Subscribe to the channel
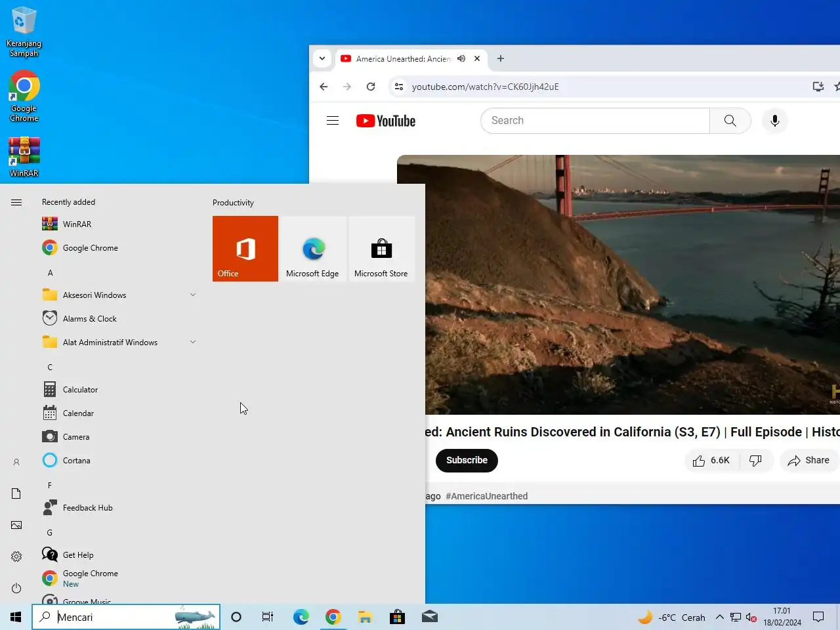 click(x=467, y=460)
